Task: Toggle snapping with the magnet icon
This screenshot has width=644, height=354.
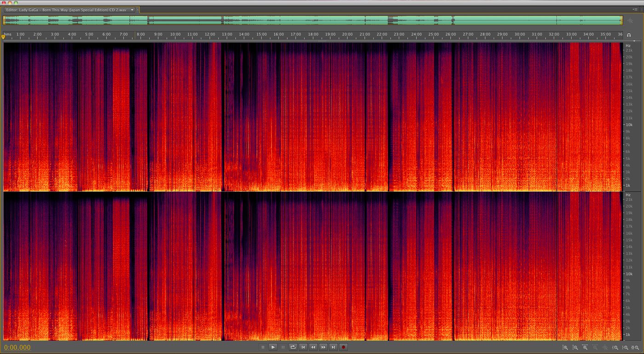Action: click(629, 34)
